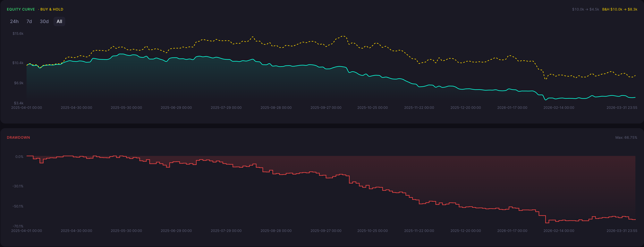Select the All time range tab
The image size is (644, 247).
pos(59,21)
